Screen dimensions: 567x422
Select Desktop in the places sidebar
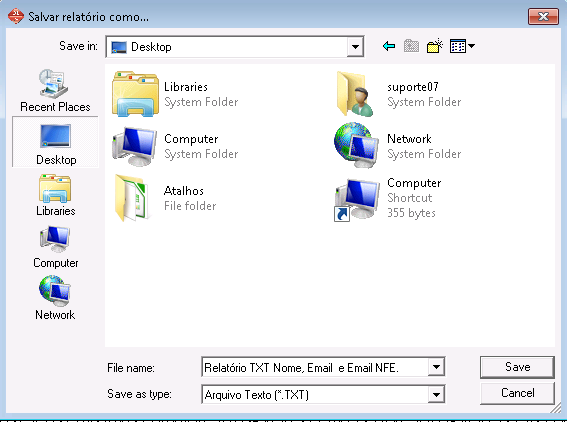click(x=55, y=142)
